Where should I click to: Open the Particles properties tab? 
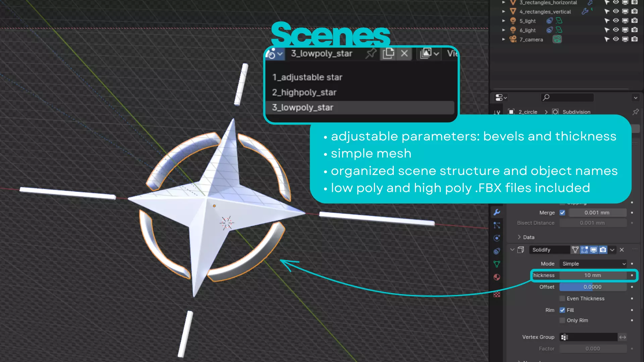pos(497,225)
